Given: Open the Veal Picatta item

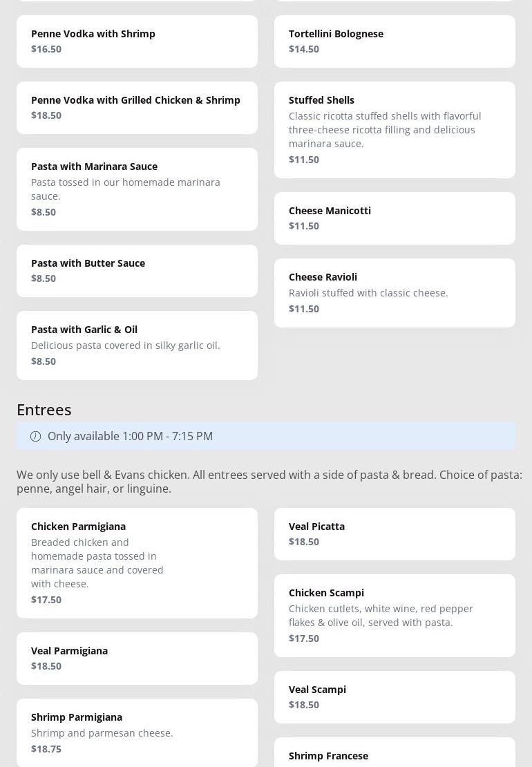Looking at the screenshot, I should pyautogui.click(x=395, y=534).
